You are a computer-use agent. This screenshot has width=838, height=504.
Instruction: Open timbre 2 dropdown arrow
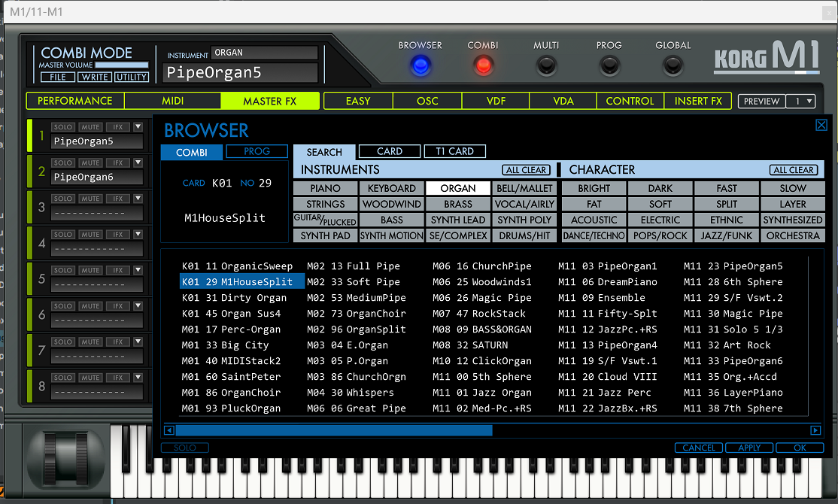click(x=138, y=163)
